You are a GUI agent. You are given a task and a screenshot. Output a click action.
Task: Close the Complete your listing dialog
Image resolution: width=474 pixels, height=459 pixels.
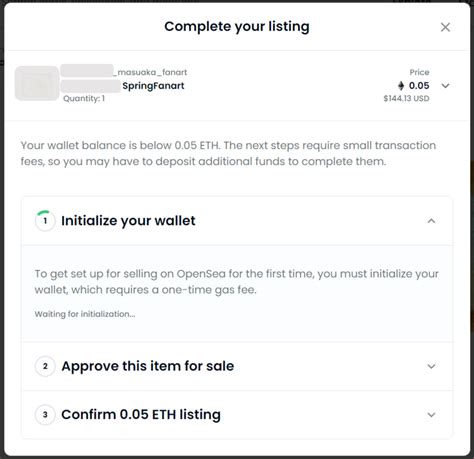[445, 27]
